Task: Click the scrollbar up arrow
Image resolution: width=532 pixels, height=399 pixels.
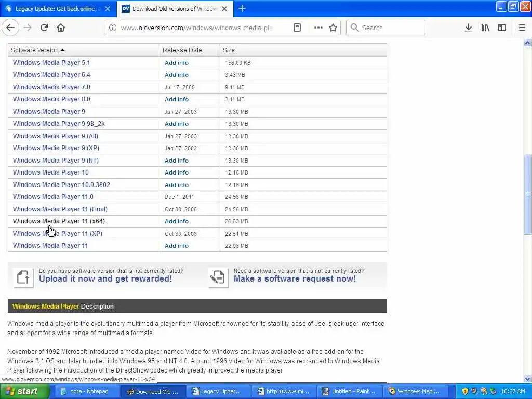Action: pos(528,43)
